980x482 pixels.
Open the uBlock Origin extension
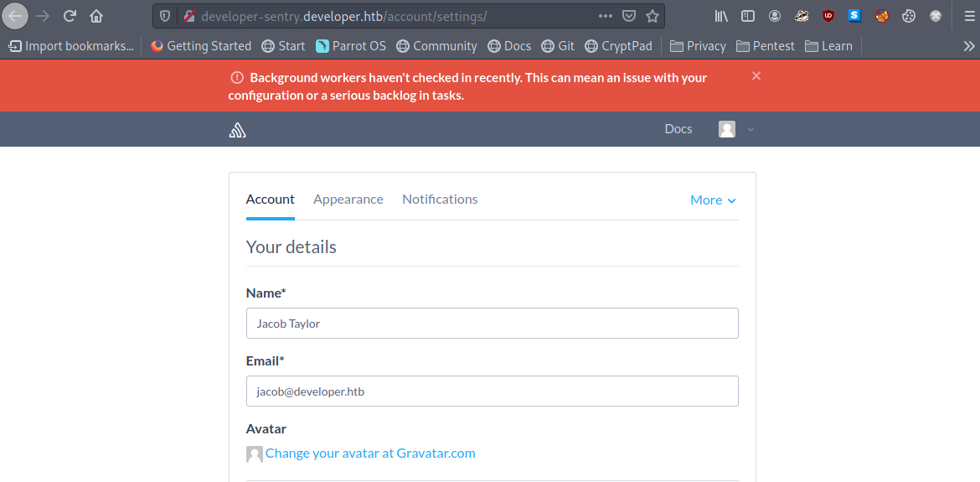click(x=828, y=16)
